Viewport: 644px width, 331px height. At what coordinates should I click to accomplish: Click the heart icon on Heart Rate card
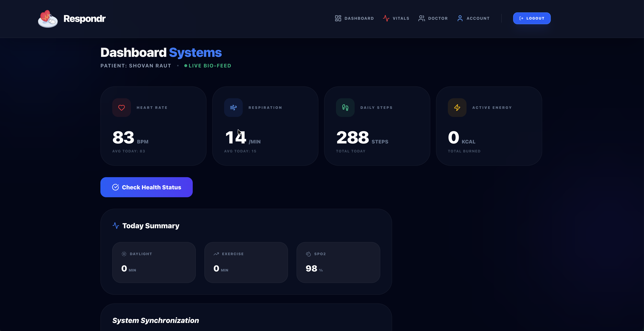[x=122, y=108]
